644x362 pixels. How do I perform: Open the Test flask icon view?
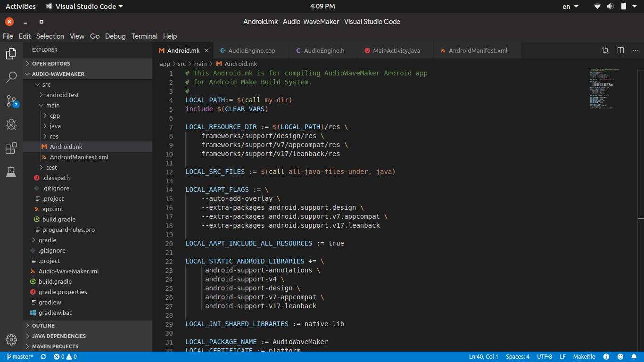pyautogui.click(x=11, y=172)
